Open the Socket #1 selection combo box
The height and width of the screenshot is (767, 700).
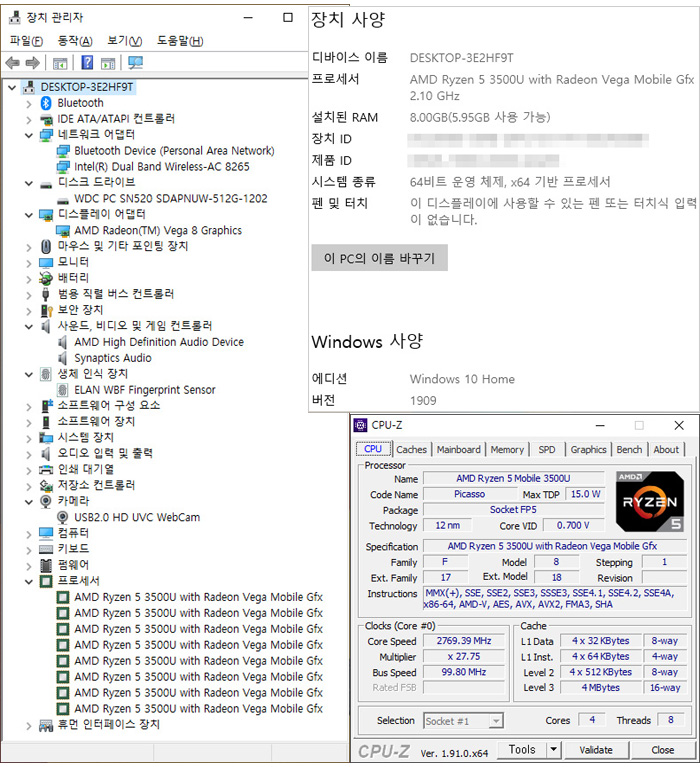(463, 720)
